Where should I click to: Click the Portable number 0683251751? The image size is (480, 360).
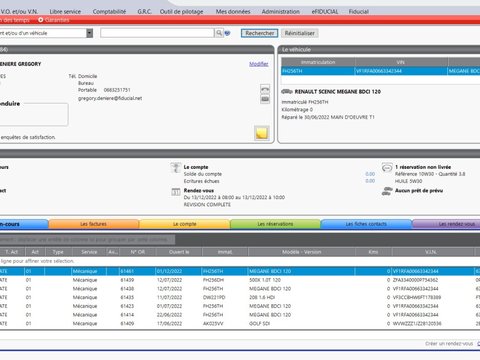click(x=117, y=90)
